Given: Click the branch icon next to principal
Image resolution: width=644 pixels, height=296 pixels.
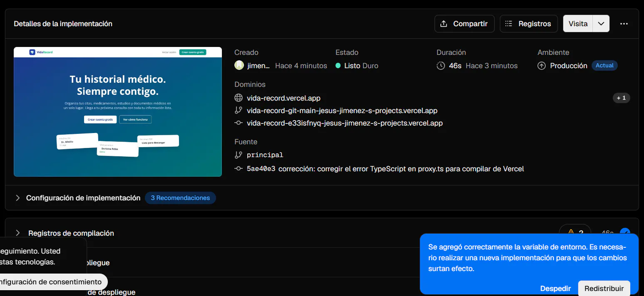Looking at the screenshot, I should coord(239,155).
